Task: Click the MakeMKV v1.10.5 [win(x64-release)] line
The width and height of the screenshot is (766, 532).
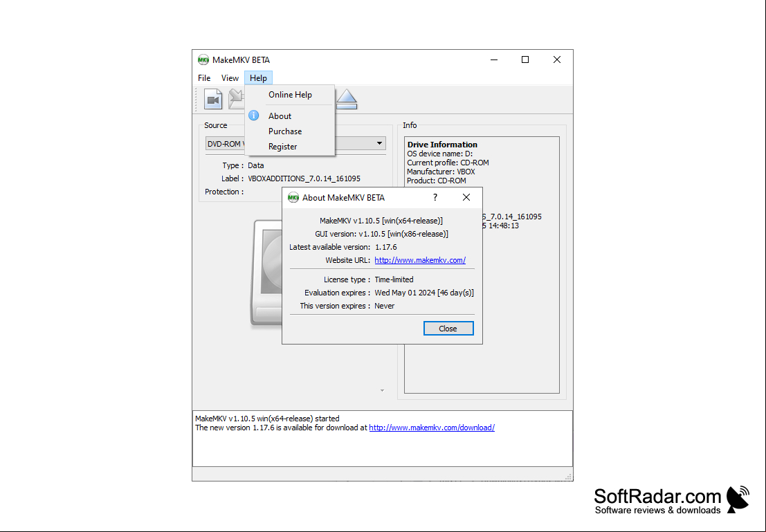Action: [x=381, y=221]
